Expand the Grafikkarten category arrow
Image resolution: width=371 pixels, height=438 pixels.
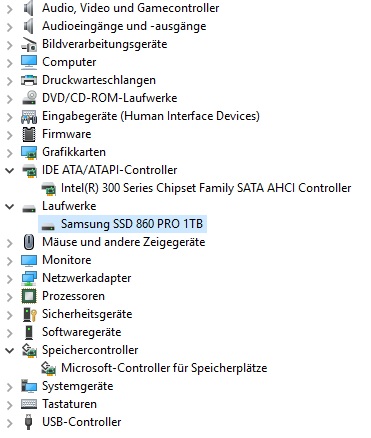tap(10, 152)
